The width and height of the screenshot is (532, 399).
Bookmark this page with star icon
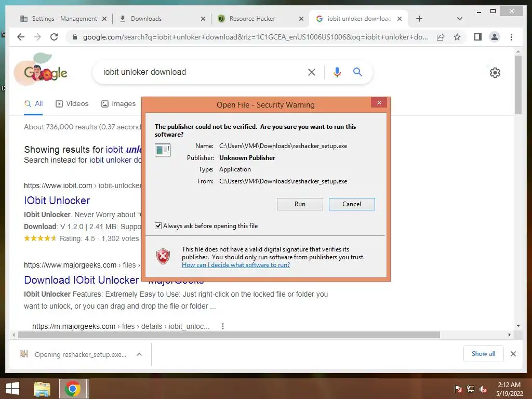(457, 37)
